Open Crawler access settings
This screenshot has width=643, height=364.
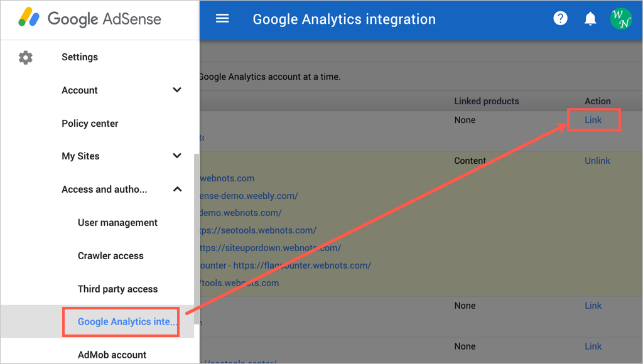pyautogui.click(x=110, y=255)
